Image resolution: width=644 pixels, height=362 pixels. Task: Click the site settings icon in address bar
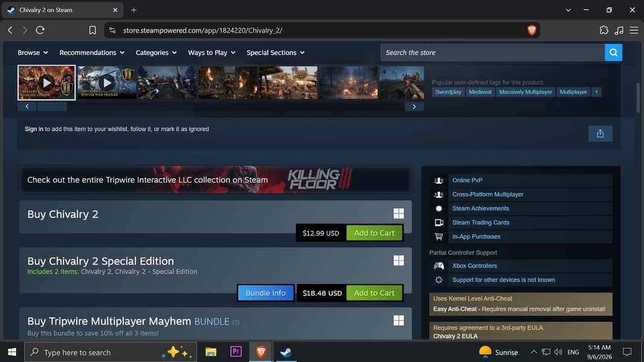(x=112, y=30)
